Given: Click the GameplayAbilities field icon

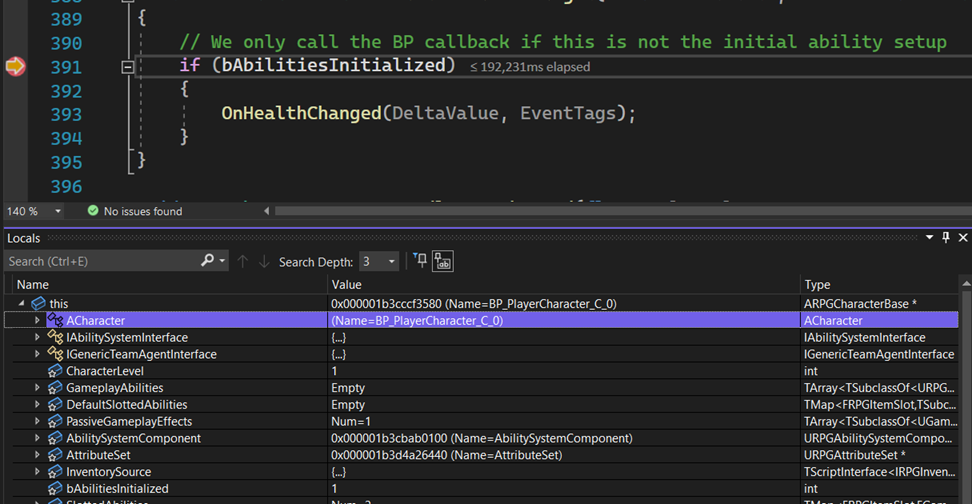Looking at the screenshot, I should [x=55, y=387].
